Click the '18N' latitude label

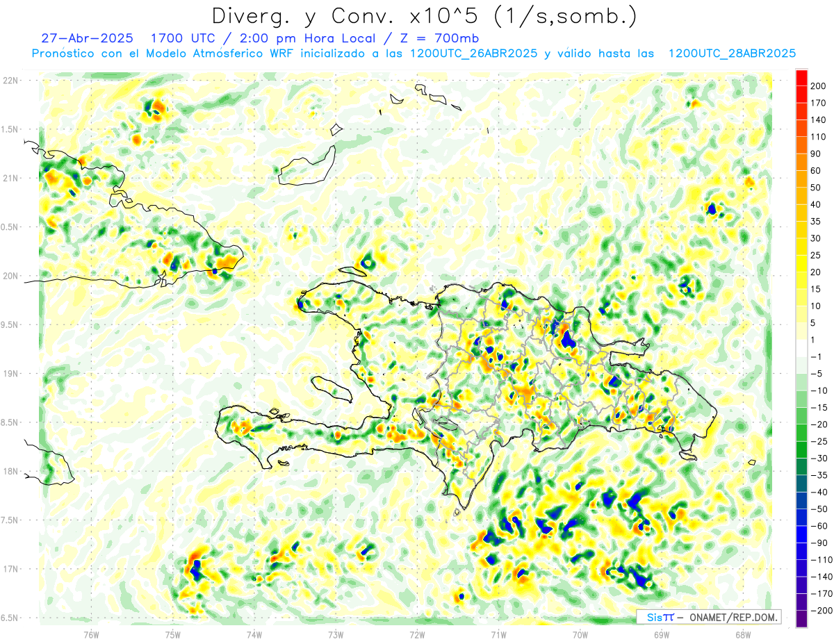tap(10, 471)
